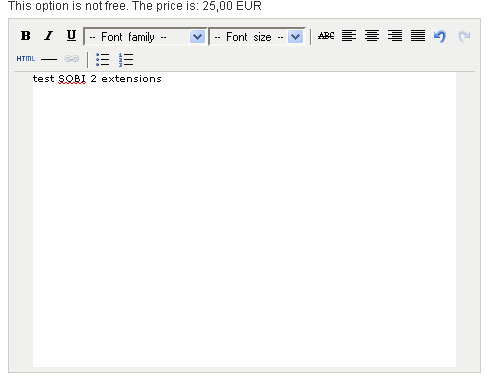Insert a horizontal rule line
Image resolution: width=493 pixels, height=387 pixels.
49,59
